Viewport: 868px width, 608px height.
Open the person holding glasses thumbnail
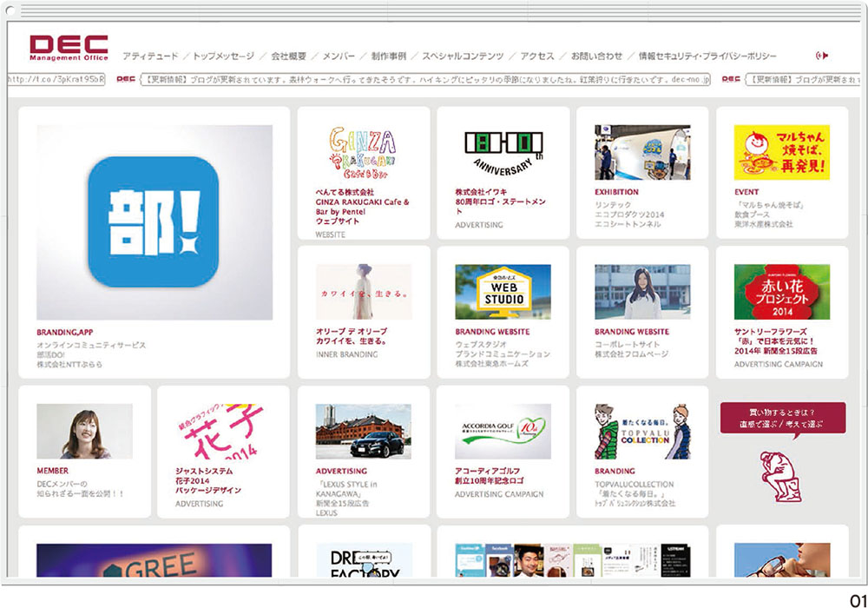click(x=782, y=560)
